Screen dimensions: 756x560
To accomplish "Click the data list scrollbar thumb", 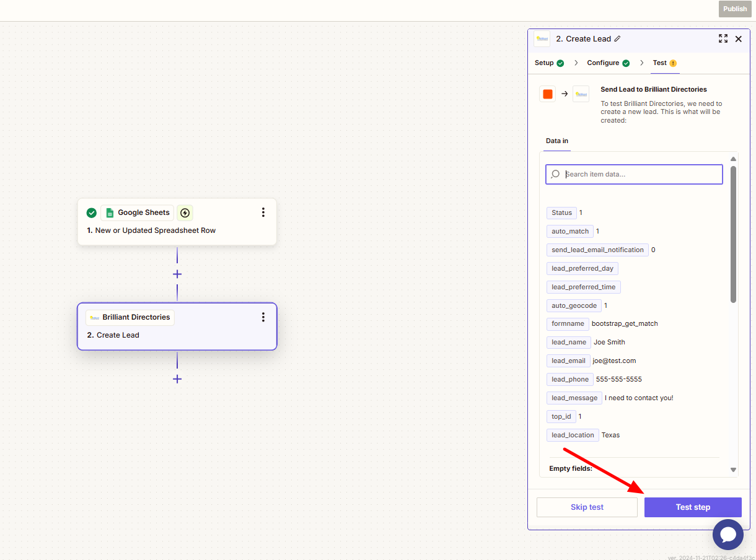I will [734, 234].
